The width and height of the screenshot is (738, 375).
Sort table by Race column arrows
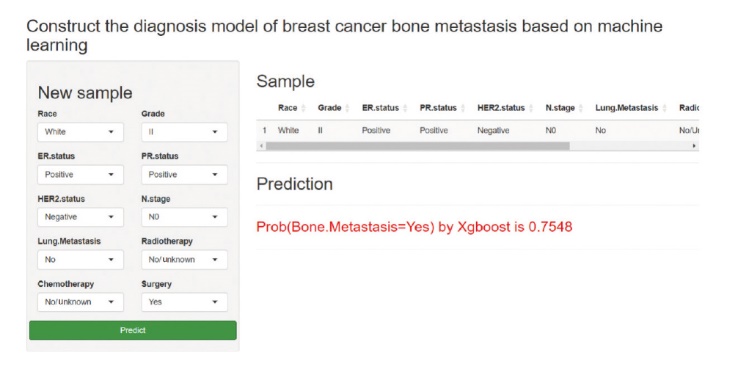[x=304, y=108]
